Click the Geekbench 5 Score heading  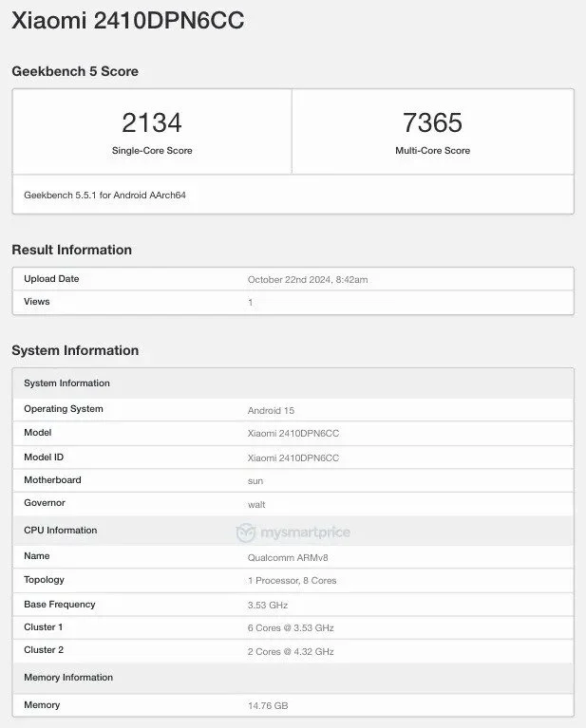(x=75, y=71)
